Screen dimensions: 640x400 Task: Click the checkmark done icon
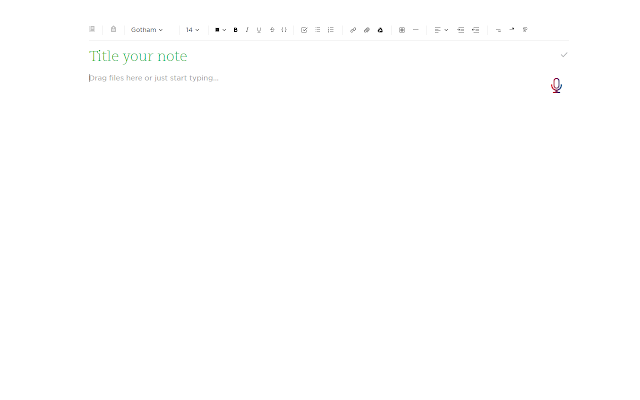pos(564,55)
